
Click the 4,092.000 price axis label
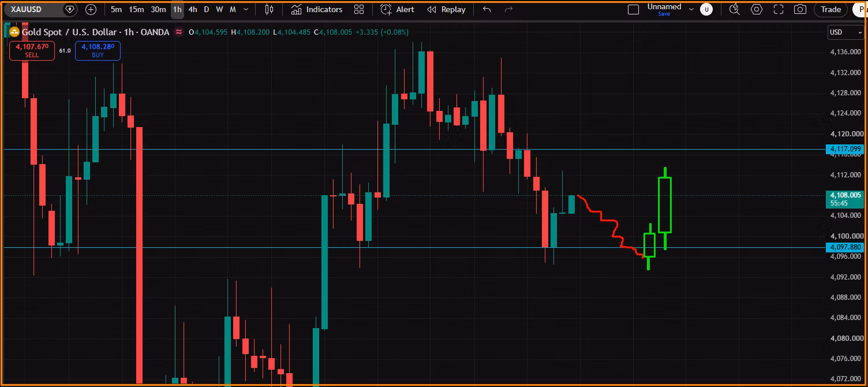click(845, 277)
